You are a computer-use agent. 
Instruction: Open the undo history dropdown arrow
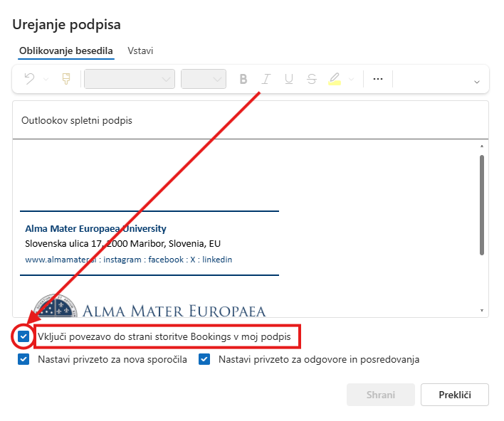pos(46,79)
